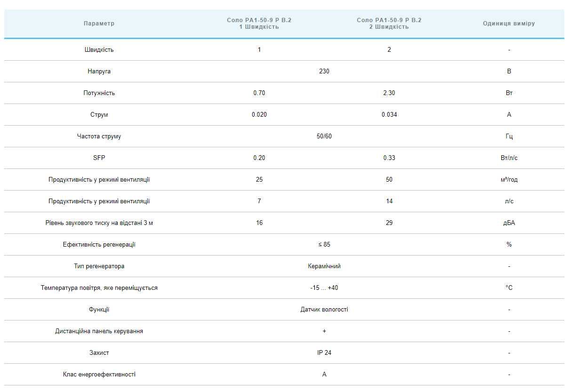The image size is (577, 392).
Task: Click the "л/с" unit cell
Action: 509,201
